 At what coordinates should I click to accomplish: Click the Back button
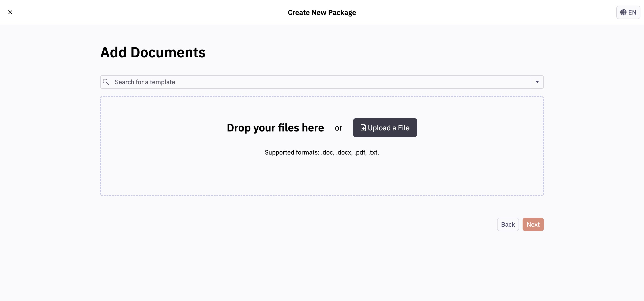click(508, 224)
